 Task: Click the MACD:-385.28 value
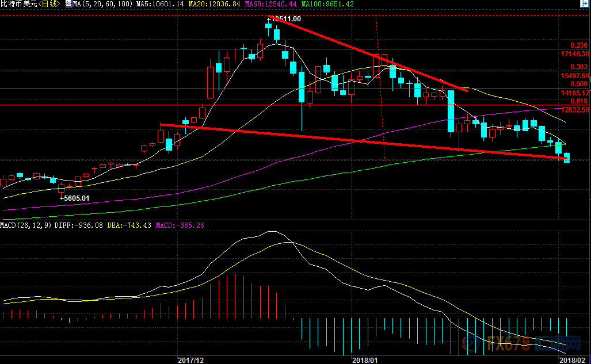(x=180, y=225)
